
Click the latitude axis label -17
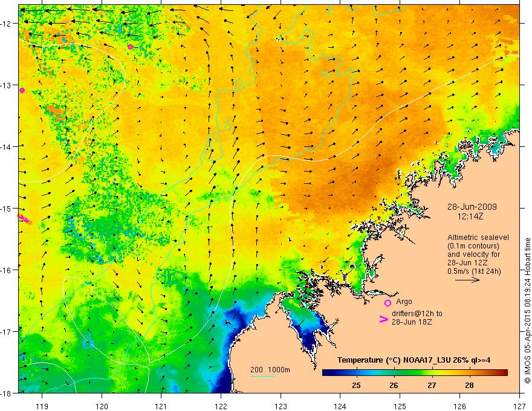tap(7, 332)
